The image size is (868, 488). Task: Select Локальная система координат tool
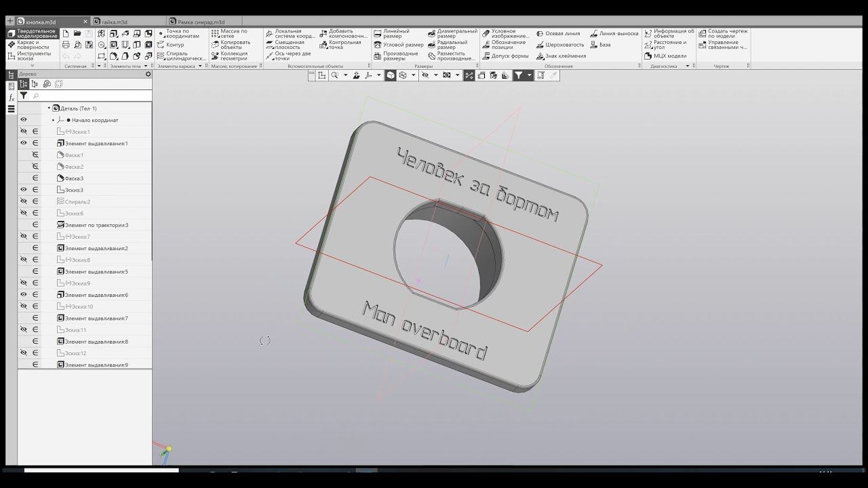point(290,34)
